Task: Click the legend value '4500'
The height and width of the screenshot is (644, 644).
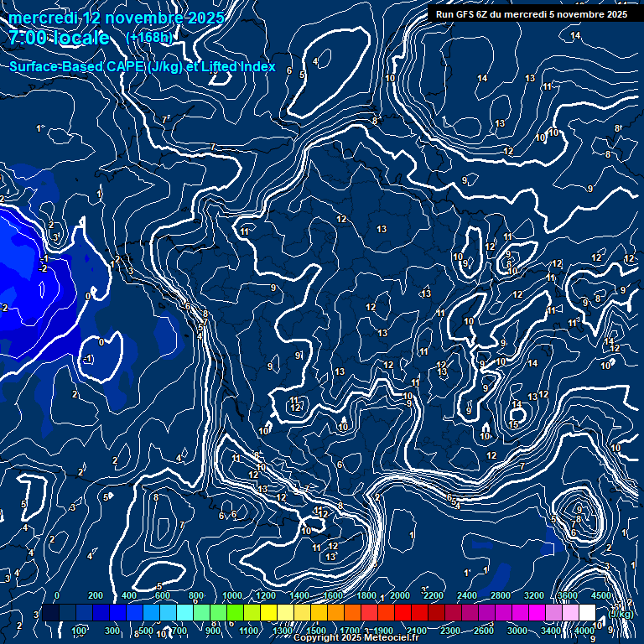Action: coord(601,595)
